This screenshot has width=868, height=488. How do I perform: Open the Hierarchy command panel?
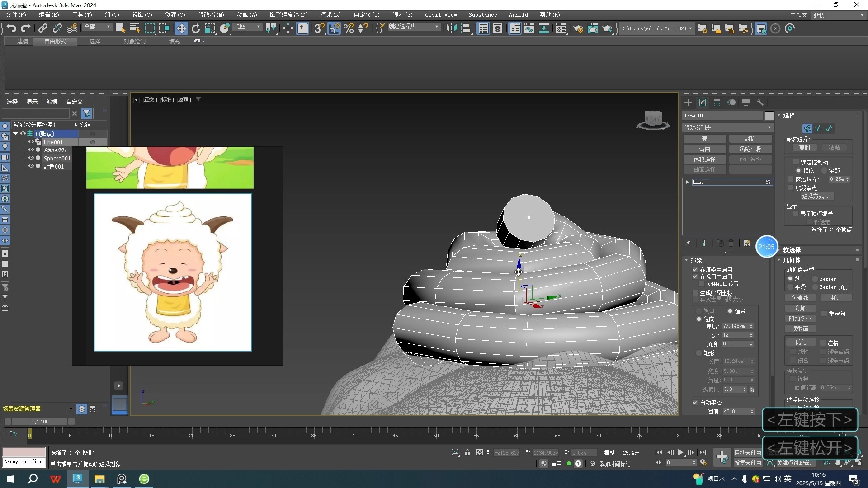717,103
